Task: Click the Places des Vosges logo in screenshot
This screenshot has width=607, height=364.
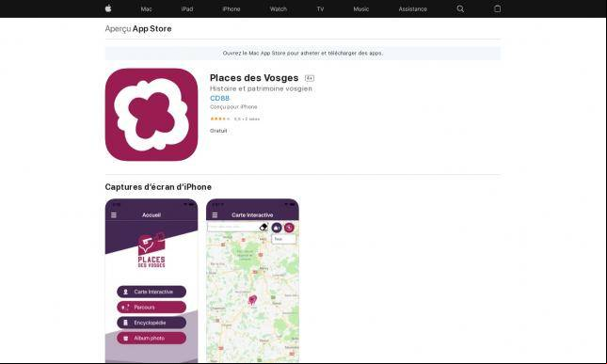Action: pyautogui.click(x=152, y=250)
